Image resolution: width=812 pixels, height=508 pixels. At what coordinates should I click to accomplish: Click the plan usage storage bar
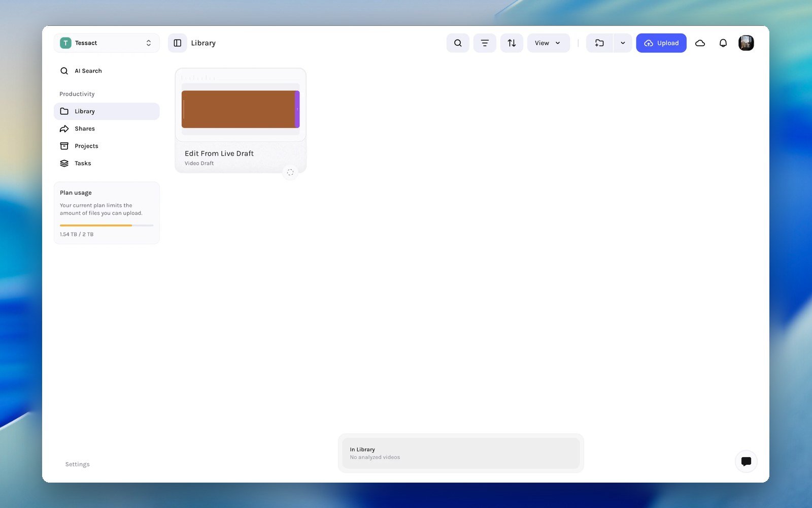(x=107, y=225)
